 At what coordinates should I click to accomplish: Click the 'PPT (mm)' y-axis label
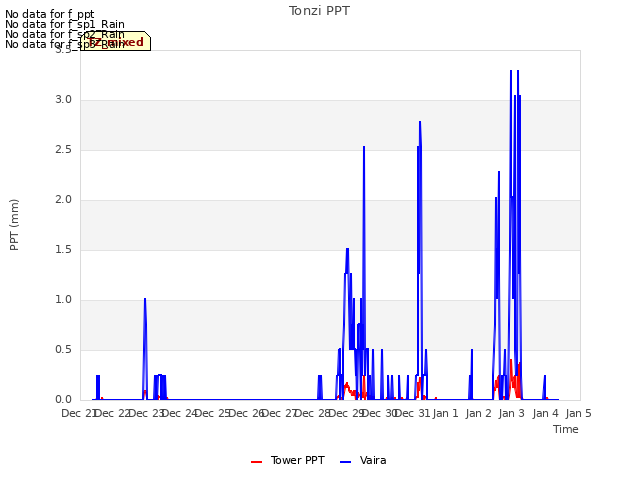point(14,225)
